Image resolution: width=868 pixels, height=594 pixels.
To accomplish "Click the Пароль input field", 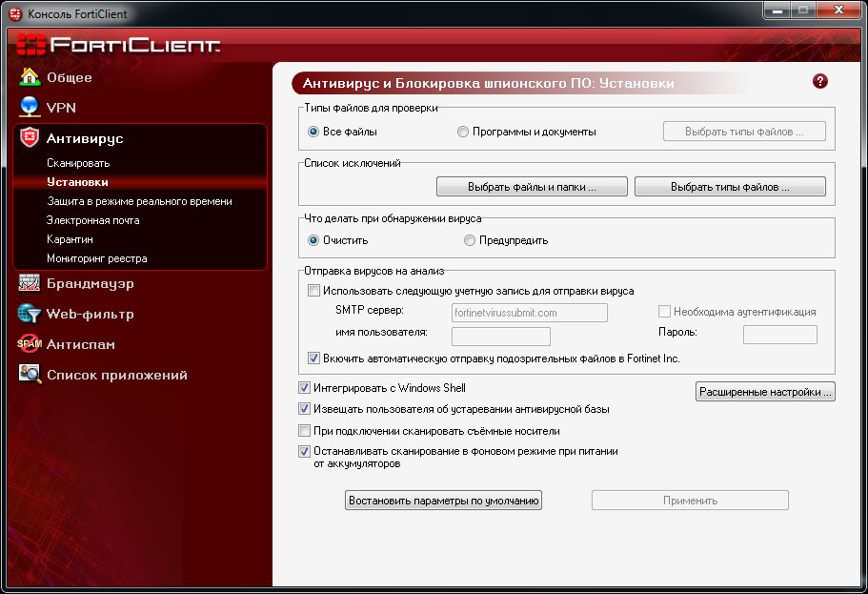I will 780,335.
